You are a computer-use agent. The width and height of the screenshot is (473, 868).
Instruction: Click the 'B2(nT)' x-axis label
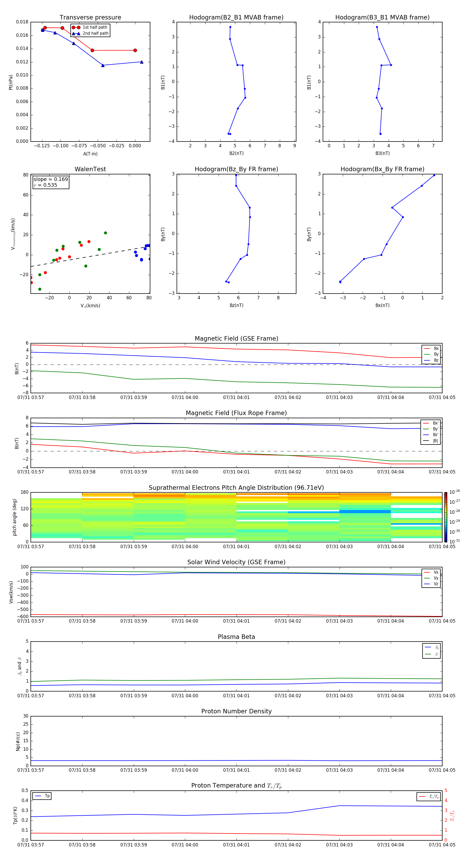[x=236, y=153]
